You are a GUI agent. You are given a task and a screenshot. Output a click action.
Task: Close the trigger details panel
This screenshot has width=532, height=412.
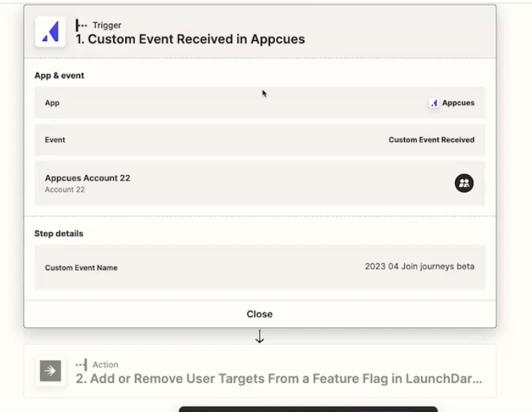260,314
